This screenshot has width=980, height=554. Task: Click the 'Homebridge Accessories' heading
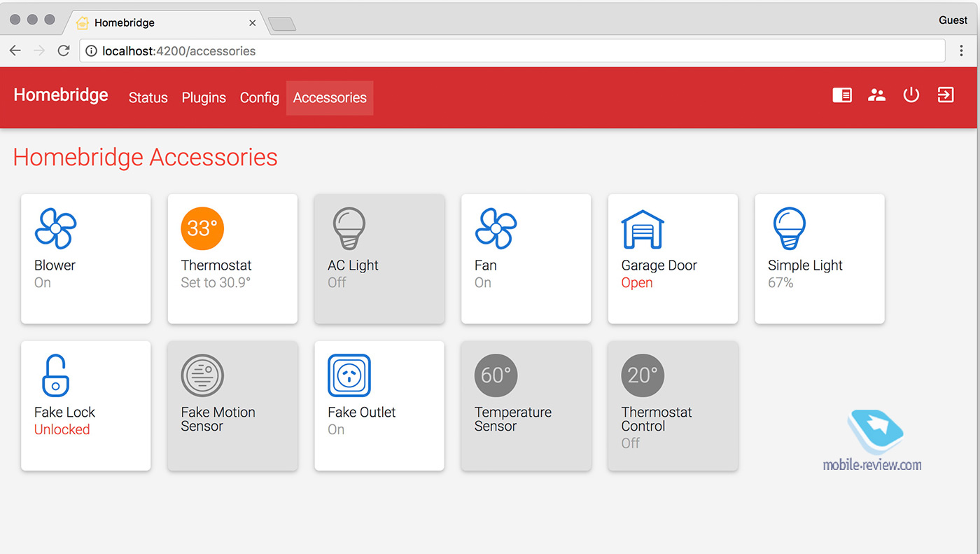146,157
